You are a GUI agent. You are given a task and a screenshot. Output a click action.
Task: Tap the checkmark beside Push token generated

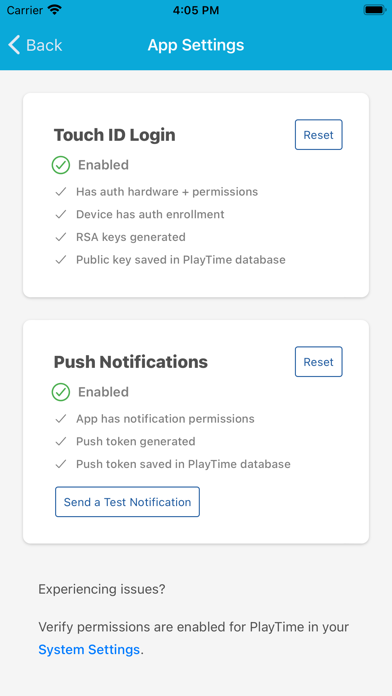coord(61,441)
